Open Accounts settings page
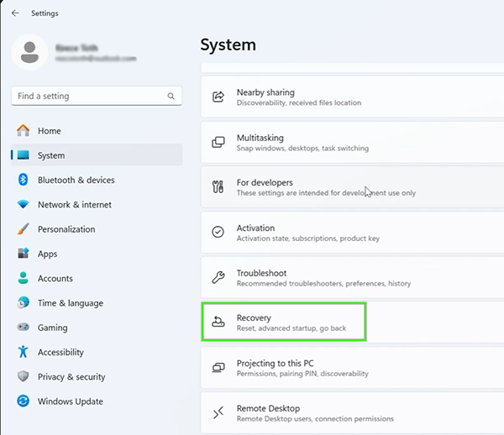The height and width of the screenshot is (435, 504). (x=97, y=278)
